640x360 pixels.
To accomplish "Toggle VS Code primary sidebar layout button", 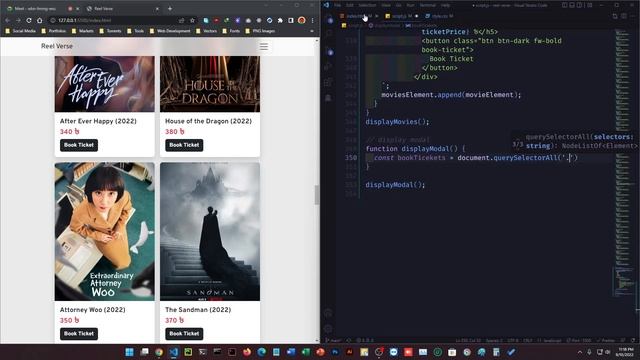I will click(565, 5).
